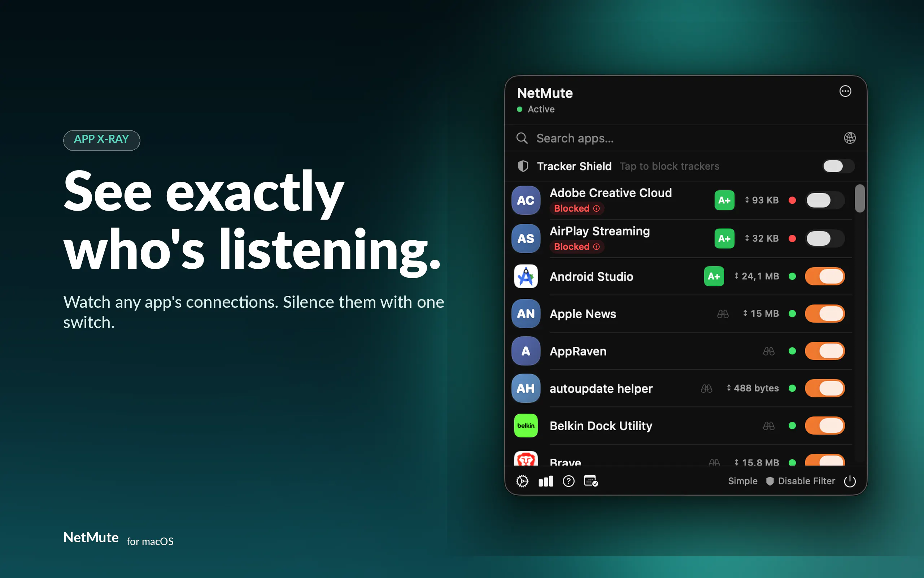Turn off the autoupdate helper switch
Screen dimensions: 924x578
(x=825, y=388)
